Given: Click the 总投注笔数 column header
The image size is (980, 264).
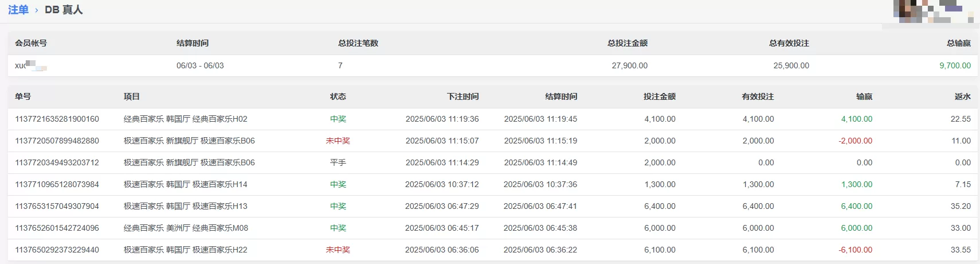Looking at the screenshot, I should 358,43.
